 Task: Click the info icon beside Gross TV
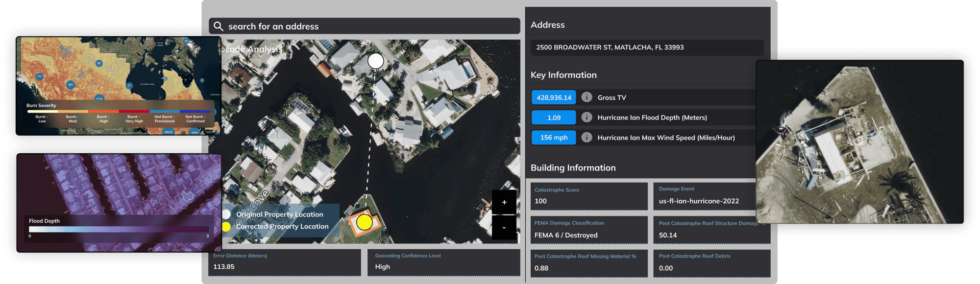pos(587,97)
